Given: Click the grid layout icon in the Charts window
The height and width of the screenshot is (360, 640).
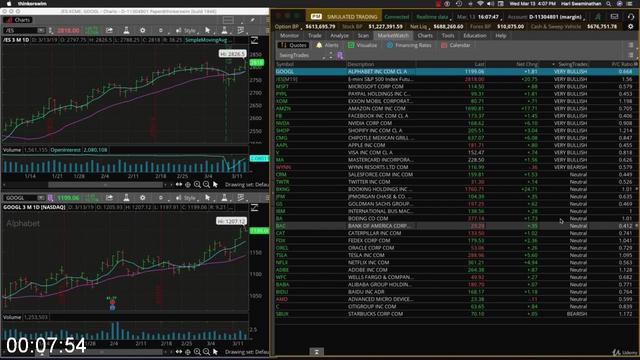Looking at the screenshot, I should [x=228, y=20].
